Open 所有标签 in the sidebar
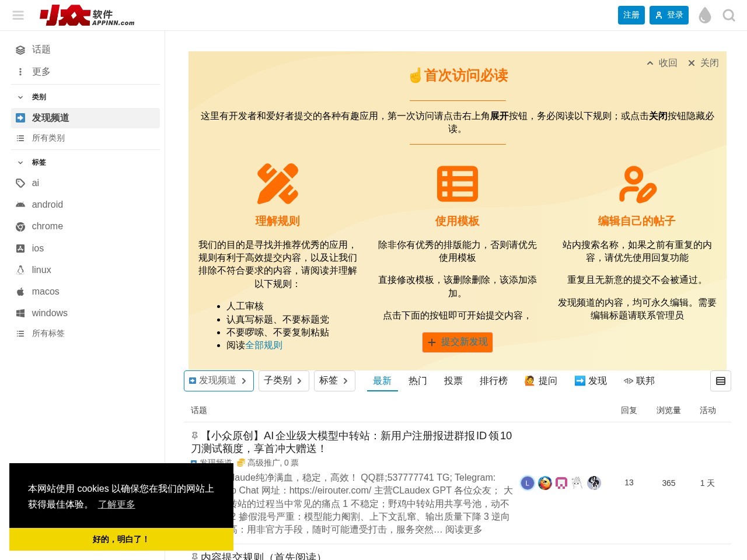The height and width of the screenshot is (560, 747). (x=85, y=334)
